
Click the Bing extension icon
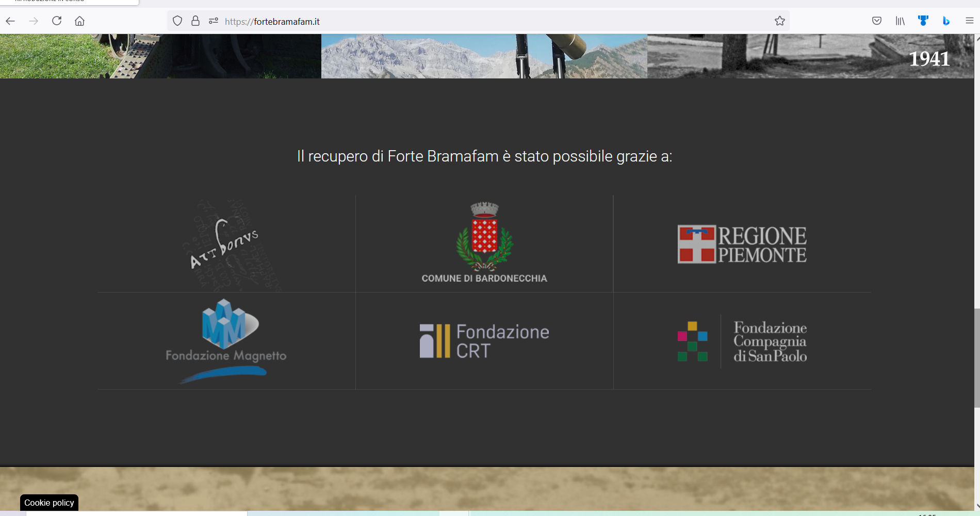[946, 21]
